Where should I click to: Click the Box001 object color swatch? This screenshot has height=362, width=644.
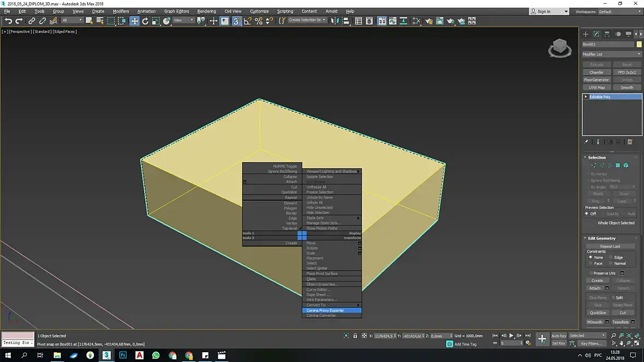[639, 44]
